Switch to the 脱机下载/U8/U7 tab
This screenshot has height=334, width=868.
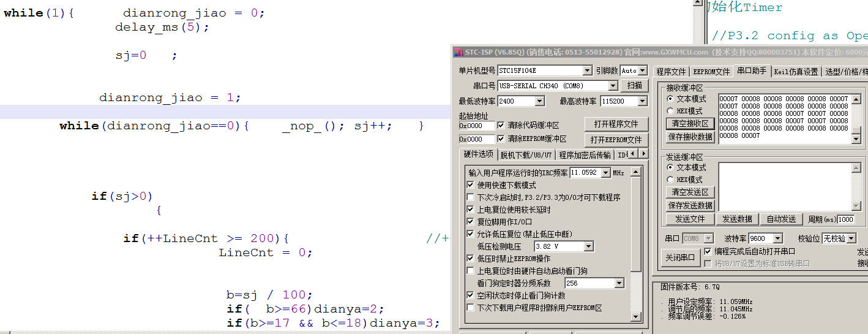tap(526, 155)
